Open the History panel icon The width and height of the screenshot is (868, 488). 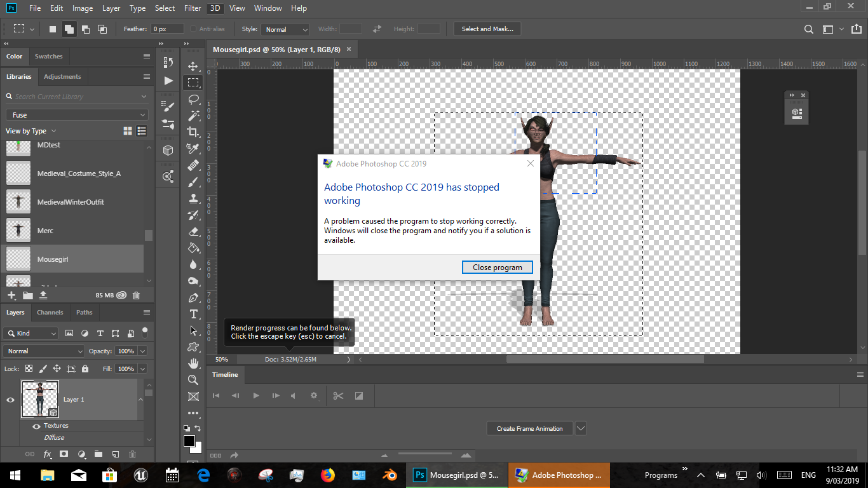tap(168, 62)
